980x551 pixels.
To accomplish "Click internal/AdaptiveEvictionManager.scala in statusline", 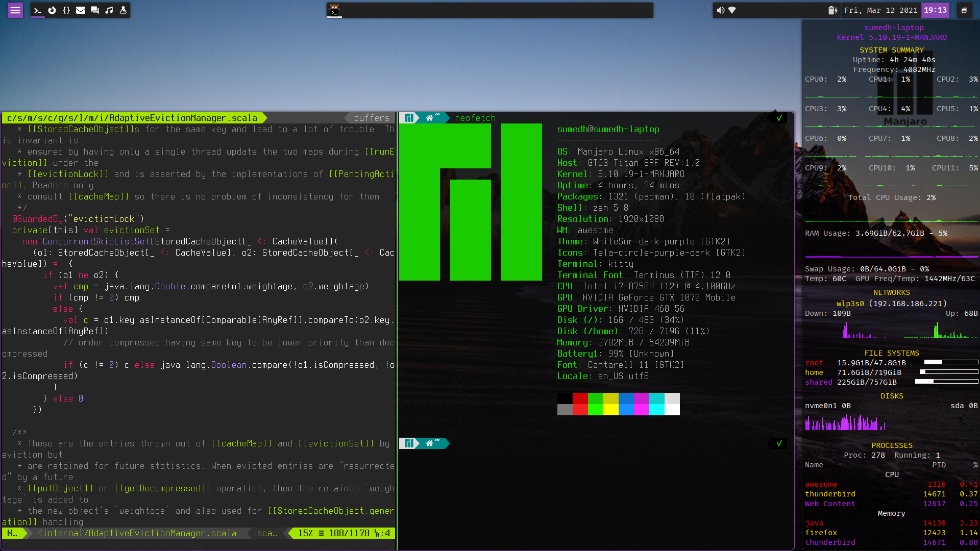I will (137, 533).
